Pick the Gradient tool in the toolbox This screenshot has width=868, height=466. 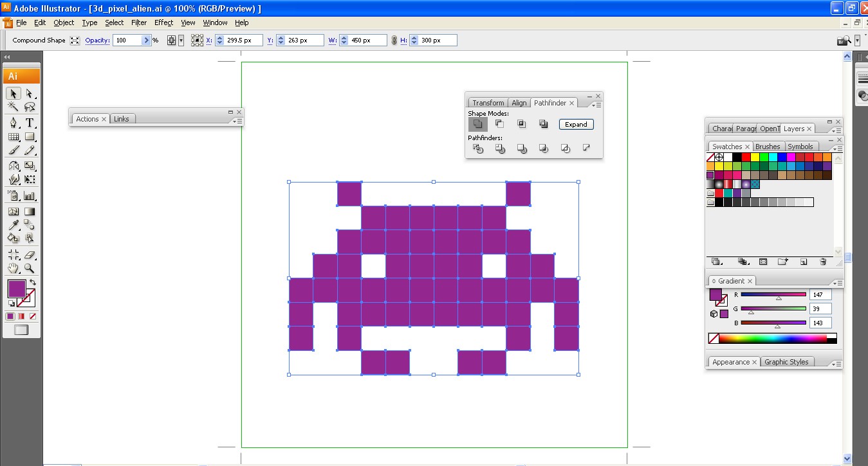click(x=30, y=211)
